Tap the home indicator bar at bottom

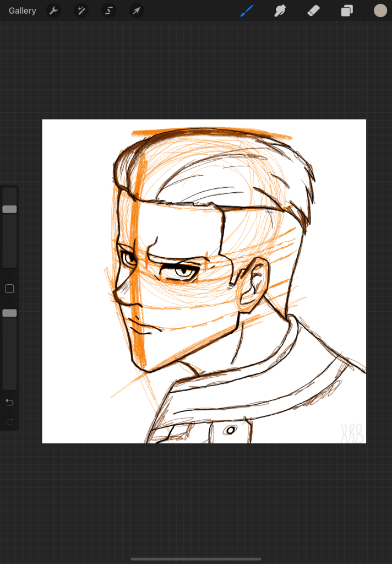(x=196, y=559)
